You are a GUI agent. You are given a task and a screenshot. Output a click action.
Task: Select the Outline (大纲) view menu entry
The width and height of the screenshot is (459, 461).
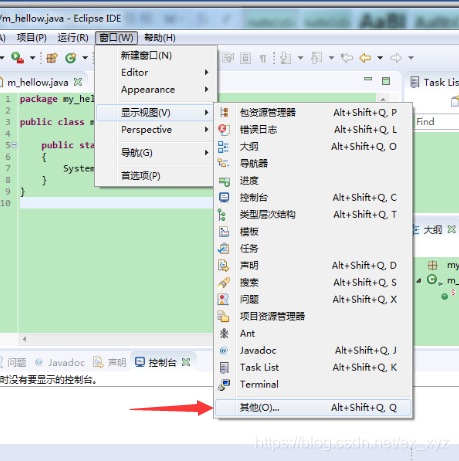point(313,147)
